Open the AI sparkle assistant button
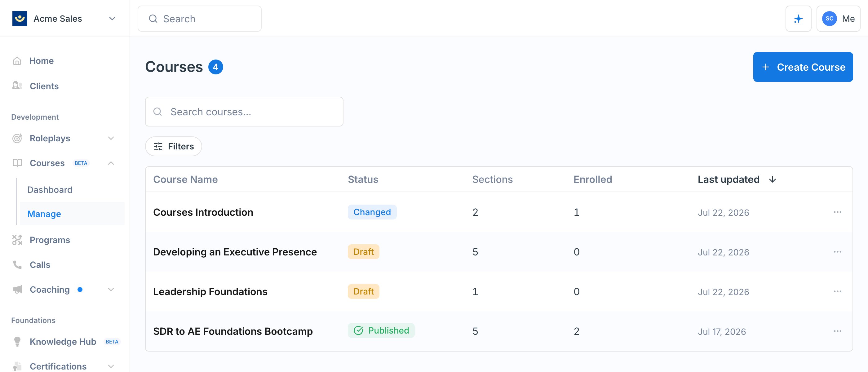Viewport: 868px width, 372px height. (798, 19)
